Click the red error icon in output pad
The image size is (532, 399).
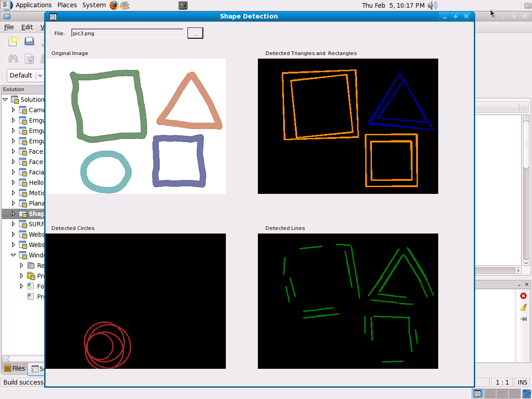click(x=523, y=296)
